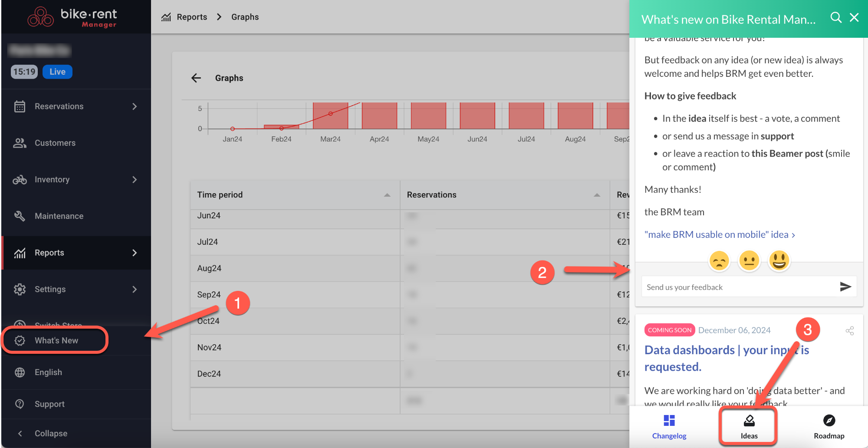Focus the Send us your feedback field
The width and height of the screenshot is (868, 448).
point(738,287)
